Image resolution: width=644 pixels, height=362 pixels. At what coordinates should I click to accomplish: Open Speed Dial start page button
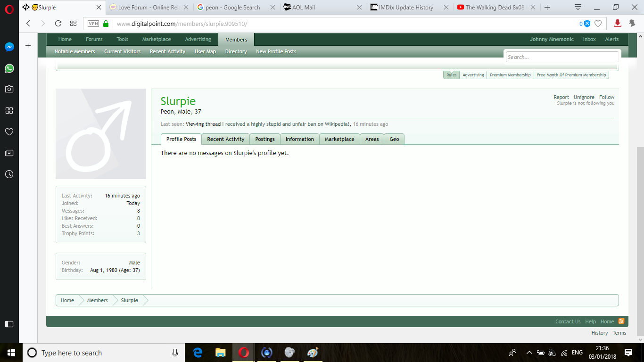coord(73,24)
